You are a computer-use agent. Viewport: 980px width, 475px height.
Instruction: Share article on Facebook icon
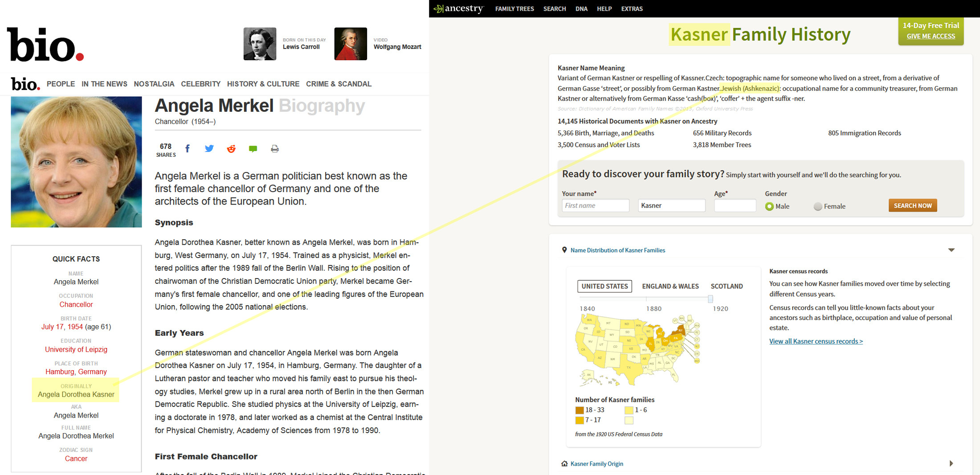point(188,149)
